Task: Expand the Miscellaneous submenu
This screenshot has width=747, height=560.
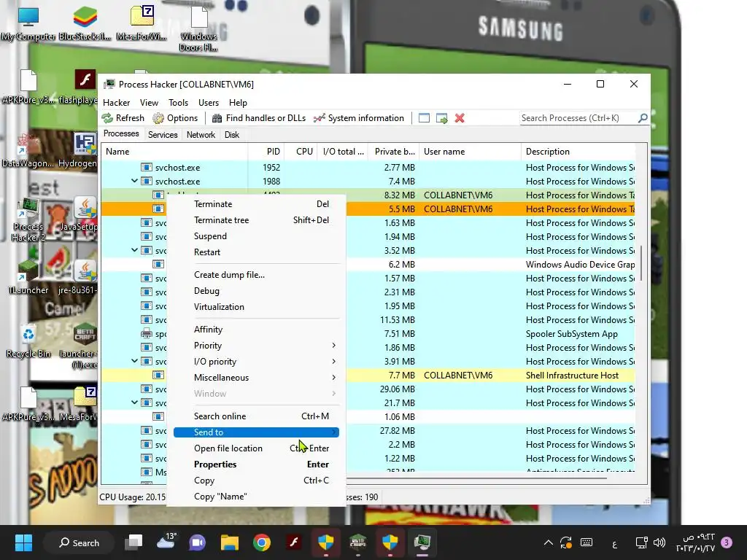Action: click(257, 378)
